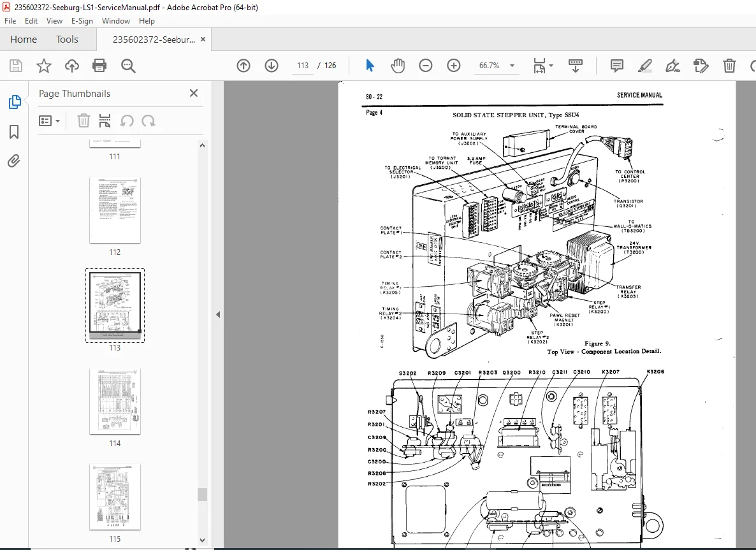
Task: Click the 'SERVICE MANUAL' header text on page
Action: (x=639, y=95)
